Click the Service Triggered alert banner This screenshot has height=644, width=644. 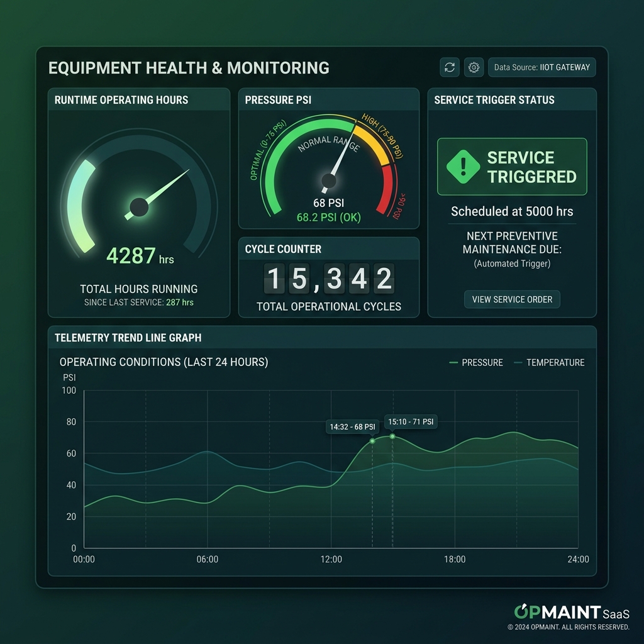[512, 167]
